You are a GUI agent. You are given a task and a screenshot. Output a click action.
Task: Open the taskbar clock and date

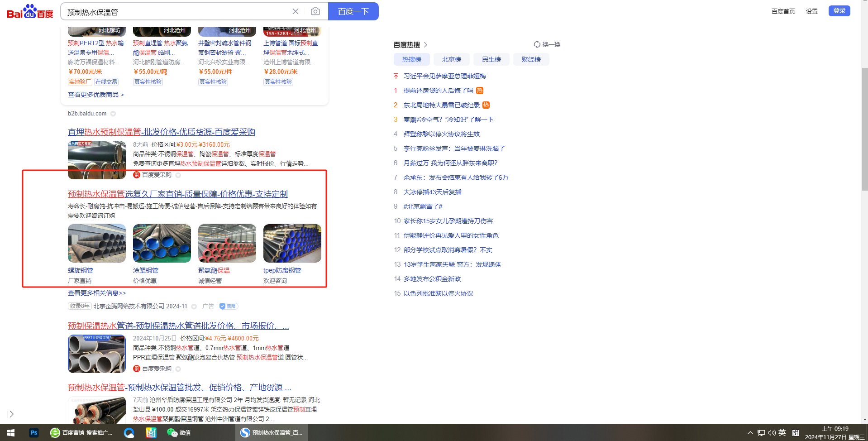click(835, 433)
